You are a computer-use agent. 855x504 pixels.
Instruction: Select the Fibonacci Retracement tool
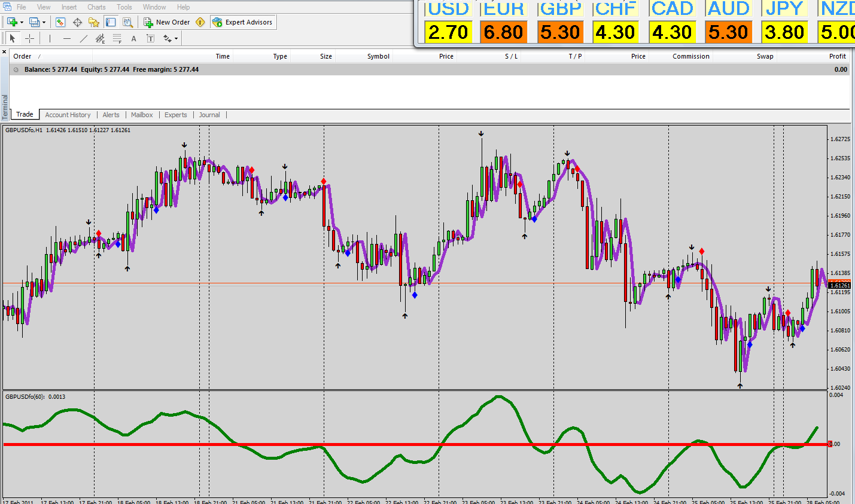[117, 38]
